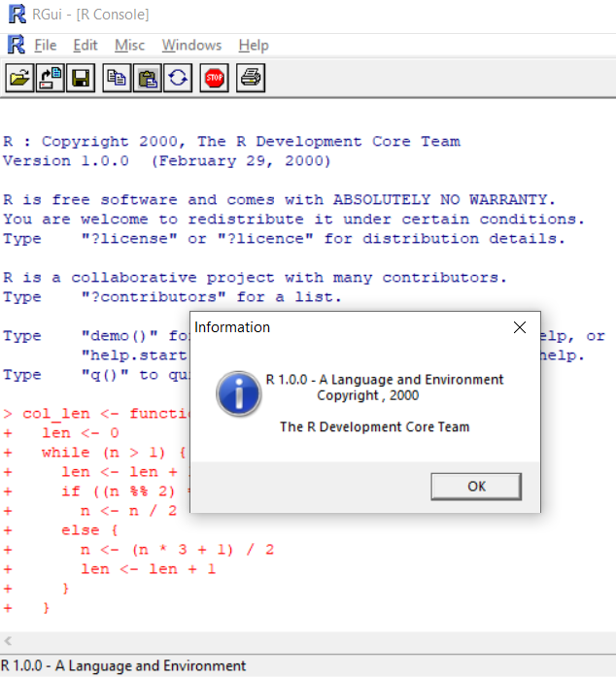616x678 pixels.
Task: Click the Copy and Paste circular arrows icon
Action: click(178, 79)
